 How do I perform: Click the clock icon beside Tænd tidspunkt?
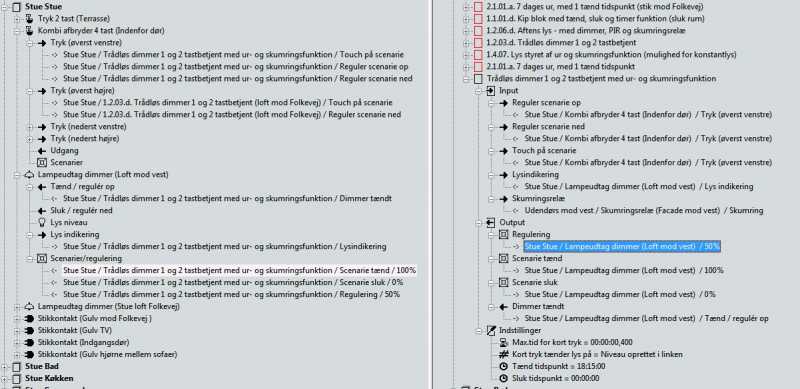click(x=503, y=367)
